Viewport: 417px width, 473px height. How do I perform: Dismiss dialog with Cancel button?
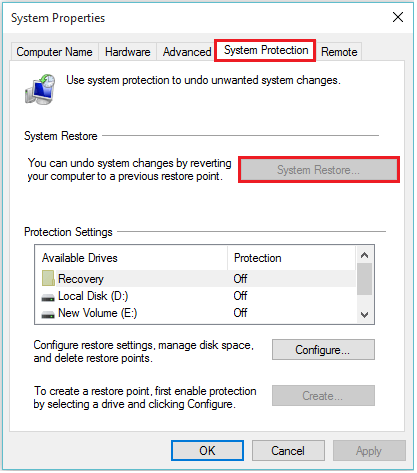point(288,451)
